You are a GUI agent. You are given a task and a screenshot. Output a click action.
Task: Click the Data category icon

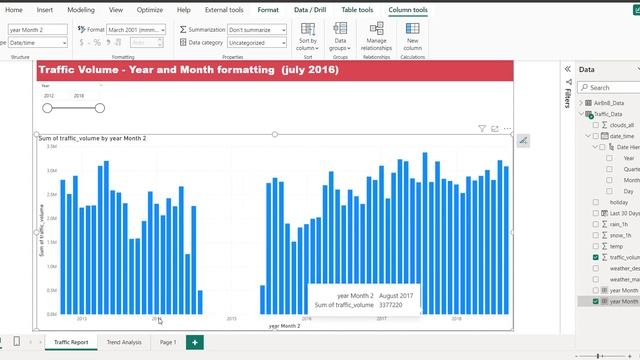click(x=183, y=42)
